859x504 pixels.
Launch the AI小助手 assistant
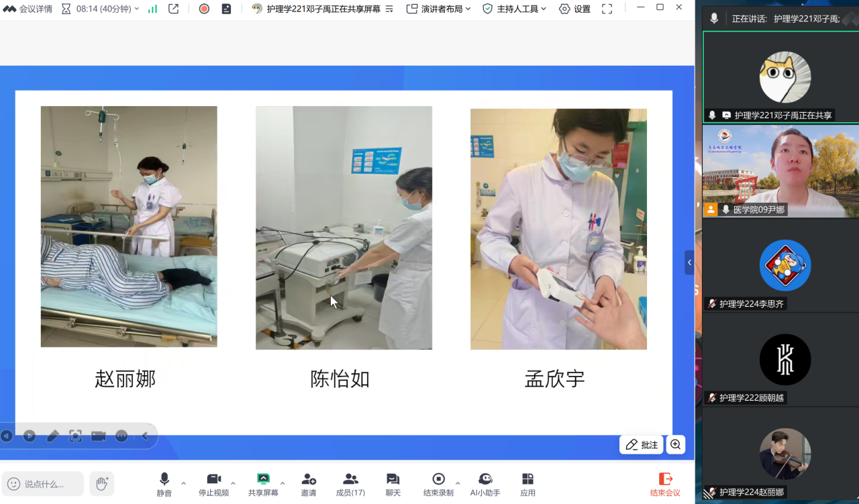click(x=485, y=483)
